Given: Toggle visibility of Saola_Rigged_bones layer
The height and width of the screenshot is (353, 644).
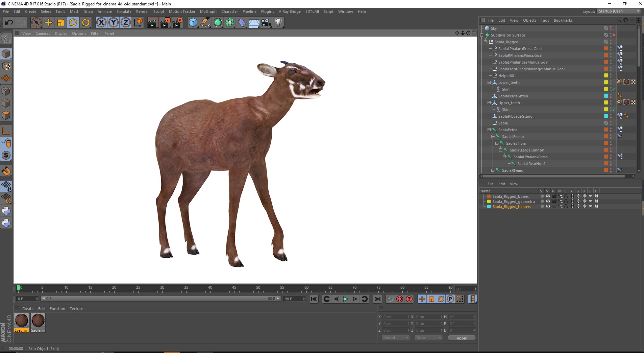Looking at the screenshot, I should 548,196.
